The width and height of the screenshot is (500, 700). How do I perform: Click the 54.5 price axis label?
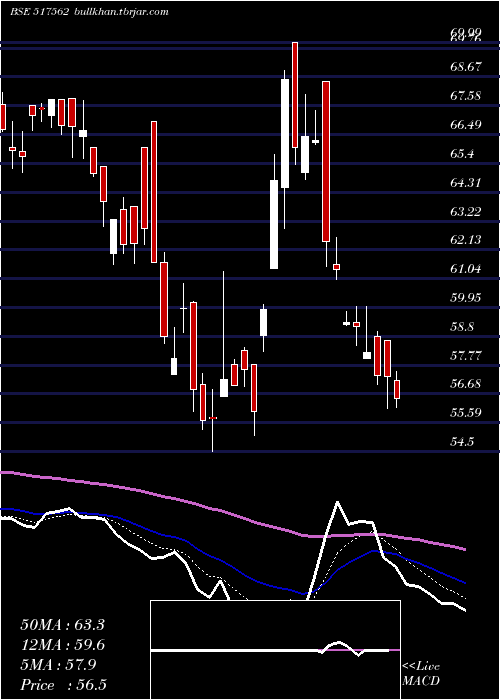(x=462, y=442)
